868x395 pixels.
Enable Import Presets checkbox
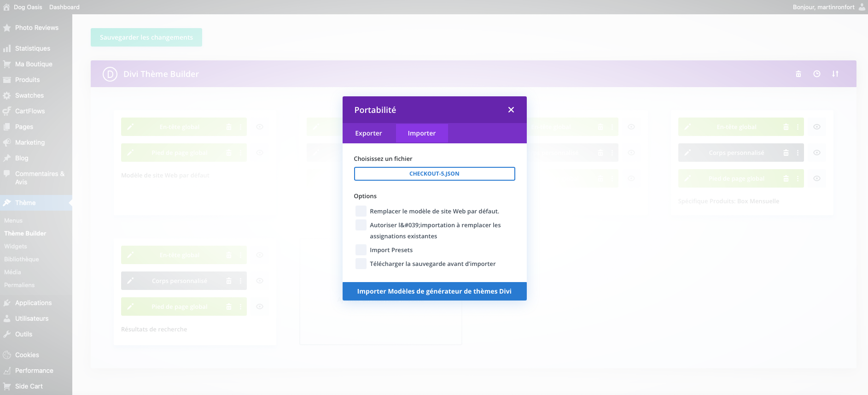361,250
